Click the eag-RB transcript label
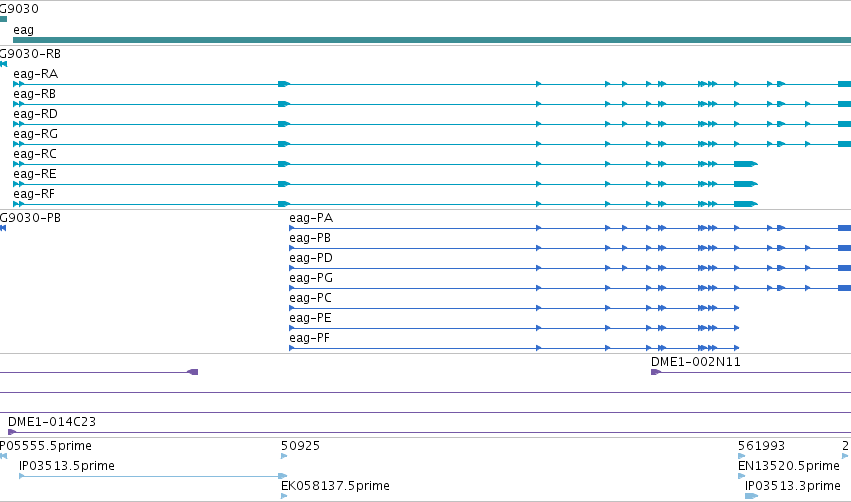Screen dimensions: 851x502 point(34,94)
